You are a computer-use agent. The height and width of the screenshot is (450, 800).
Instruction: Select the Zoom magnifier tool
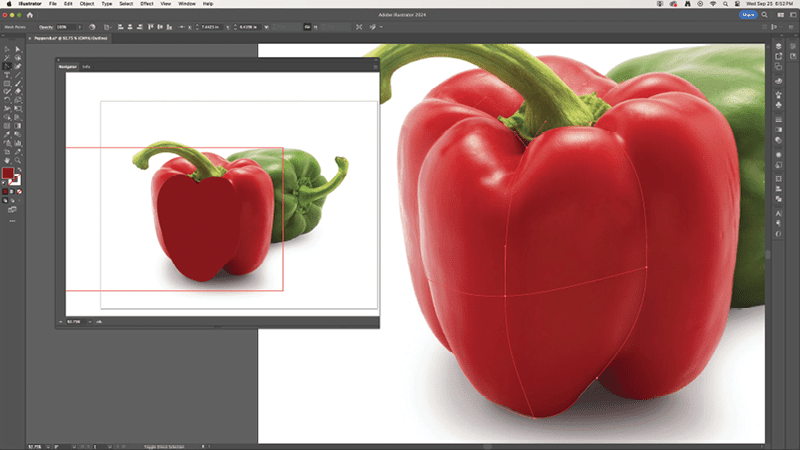point(18,161)
